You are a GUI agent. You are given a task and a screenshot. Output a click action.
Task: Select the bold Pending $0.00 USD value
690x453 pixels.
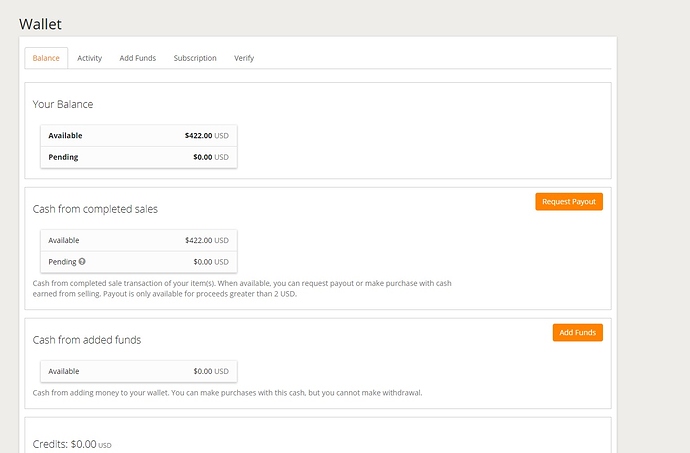(x=211, y=157)
